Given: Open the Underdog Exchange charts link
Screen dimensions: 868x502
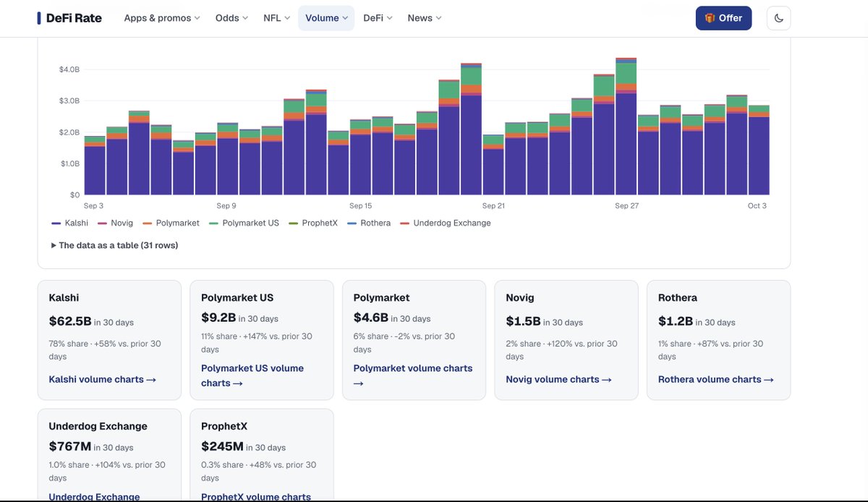Looking at the screenshot, I should click(x=94, y=497).
